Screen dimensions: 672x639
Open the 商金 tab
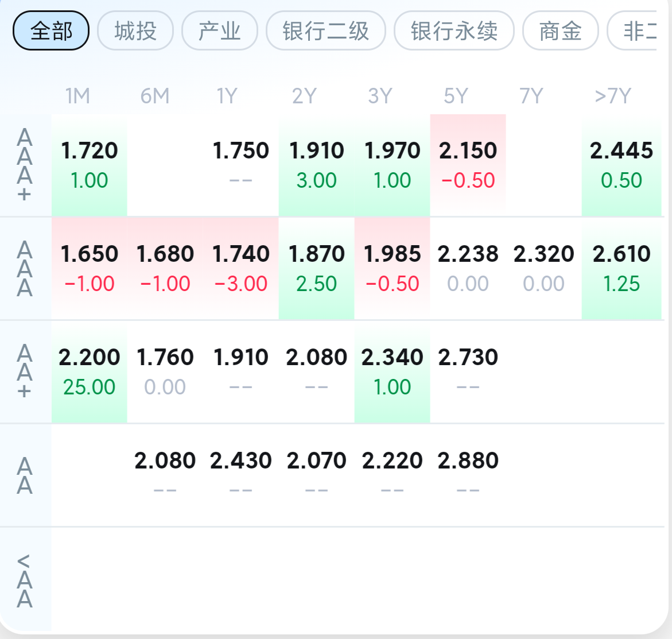pyautogui.click(x=561, y=30)
